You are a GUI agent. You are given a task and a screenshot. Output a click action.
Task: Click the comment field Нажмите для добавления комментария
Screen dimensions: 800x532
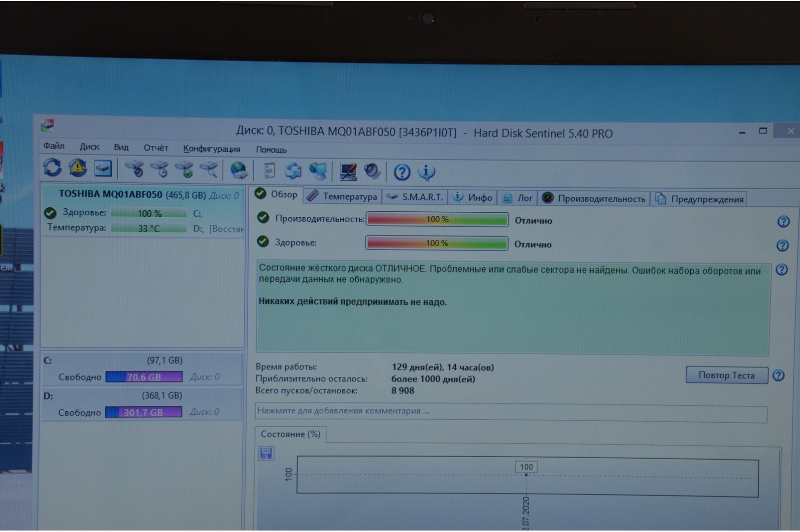pyautogui.click(x=511, y=412)
